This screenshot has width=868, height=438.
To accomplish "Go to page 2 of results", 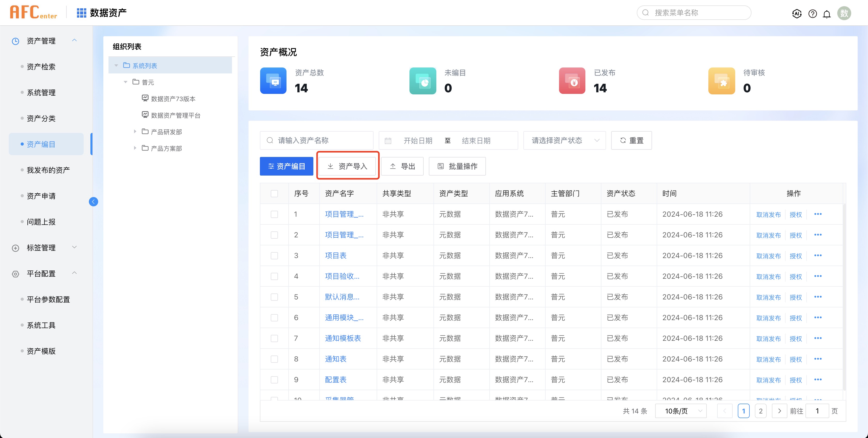I will tap(761, 411).
